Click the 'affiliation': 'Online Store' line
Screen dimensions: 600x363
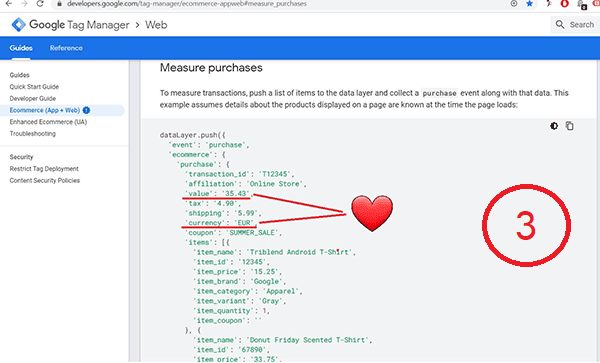coord(246,184)
